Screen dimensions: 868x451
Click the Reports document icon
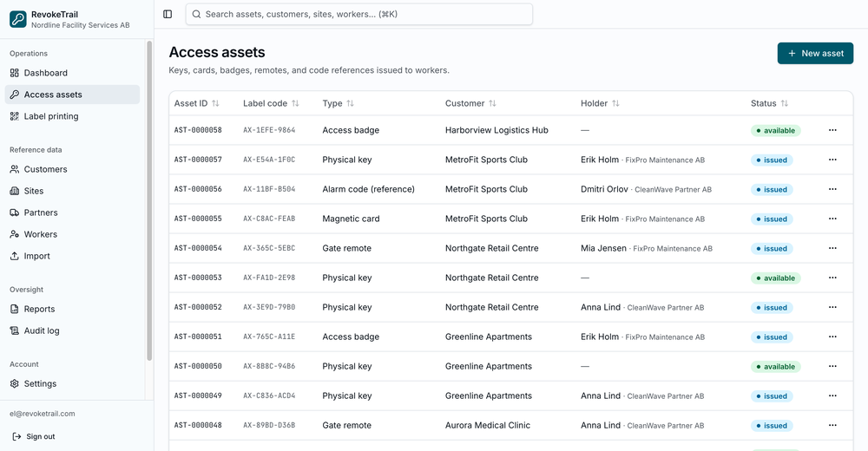(15, 309)
